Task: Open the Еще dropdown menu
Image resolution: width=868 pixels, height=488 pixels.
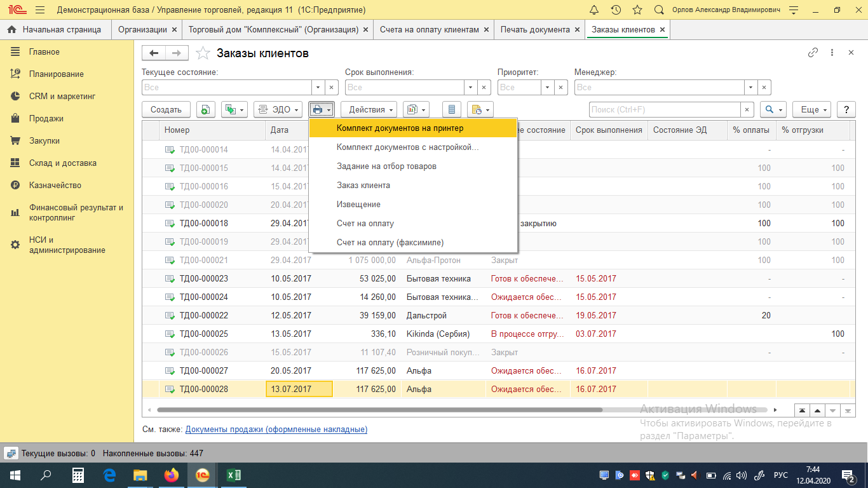Action: point(812,110)
